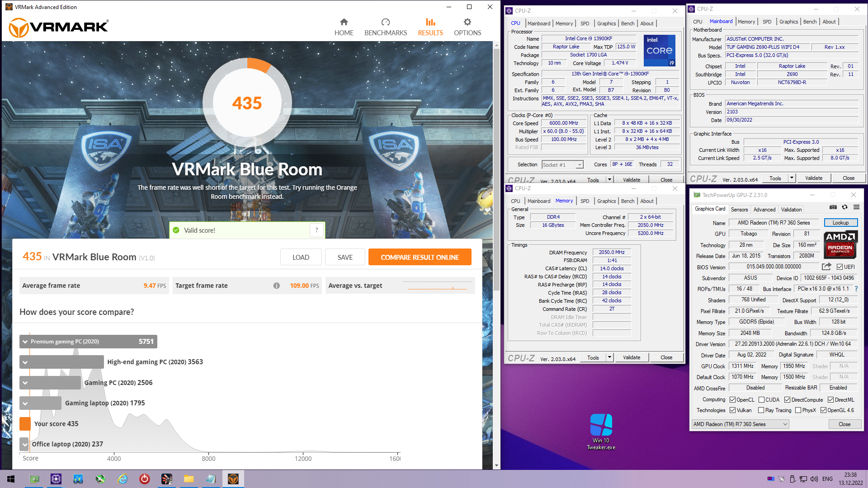Click the network icon in system tray

(803, 479)
